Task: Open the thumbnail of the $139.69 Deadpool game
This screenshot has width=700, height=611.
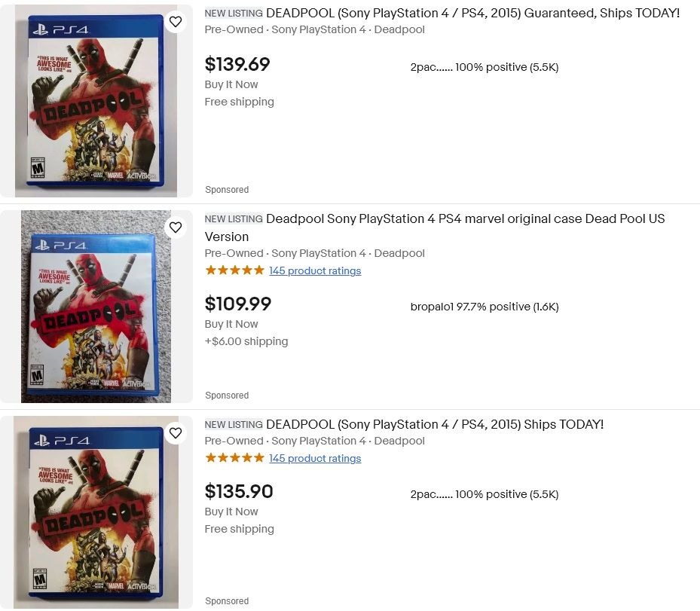Action: [96, 105]
